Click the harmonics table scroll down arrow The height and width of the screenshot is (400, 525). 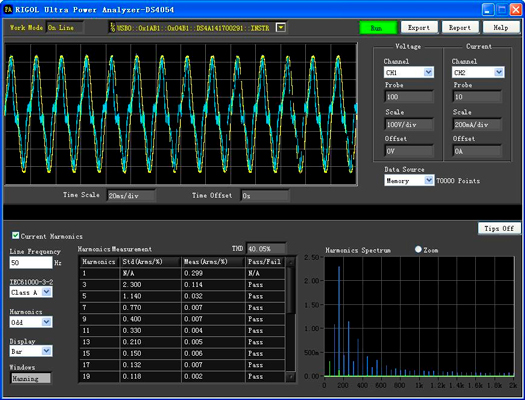(291, 377)
